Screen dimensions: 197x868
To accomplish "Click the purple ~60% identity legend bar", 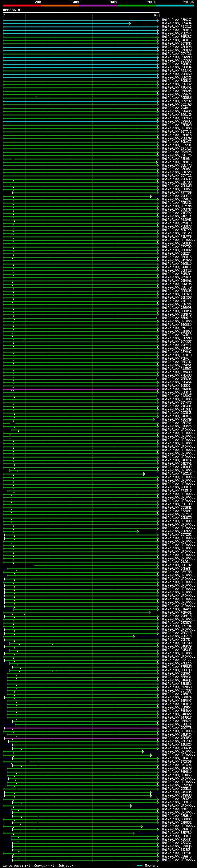I will pyautogui.click(x=98, y=6).
